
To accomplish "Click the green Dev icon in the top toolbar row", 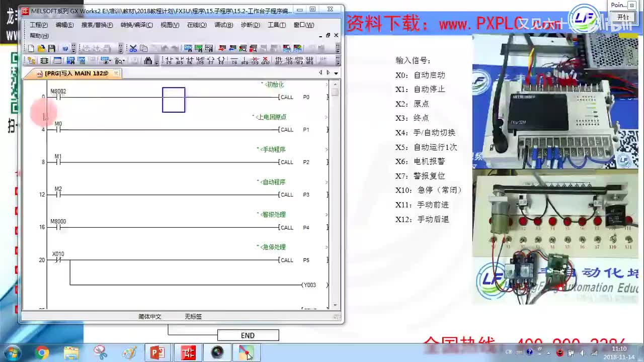I will 198,48.
